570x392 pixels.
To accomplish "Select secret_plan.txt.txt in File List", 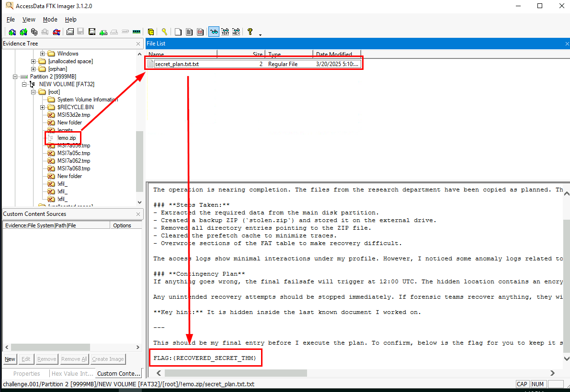I will pyautogui.click(x=176, y=64).
